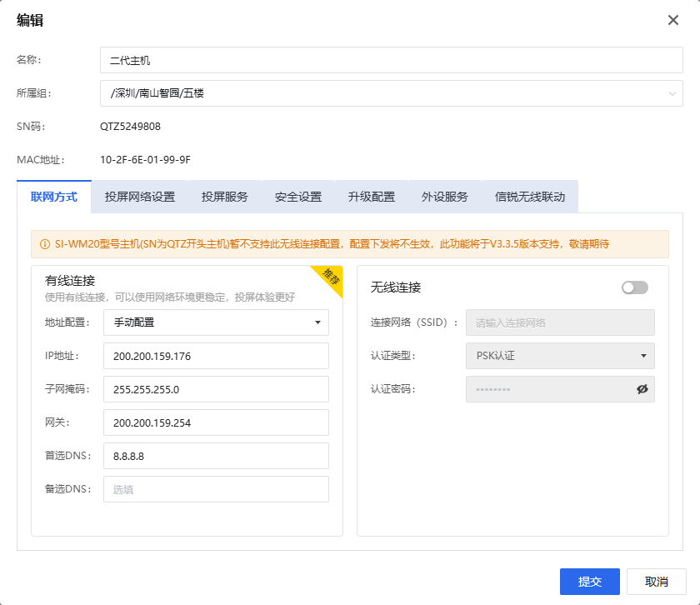Open the 投屏服务 tab
Screen dimensions: 700x605
pyautogui.click(x=225, y=197)
